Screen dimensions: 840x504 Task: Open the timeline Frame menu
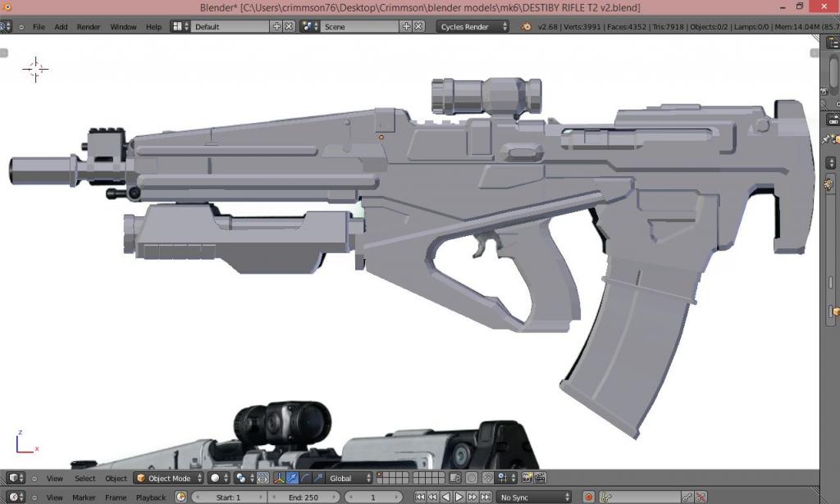(116, 497)
